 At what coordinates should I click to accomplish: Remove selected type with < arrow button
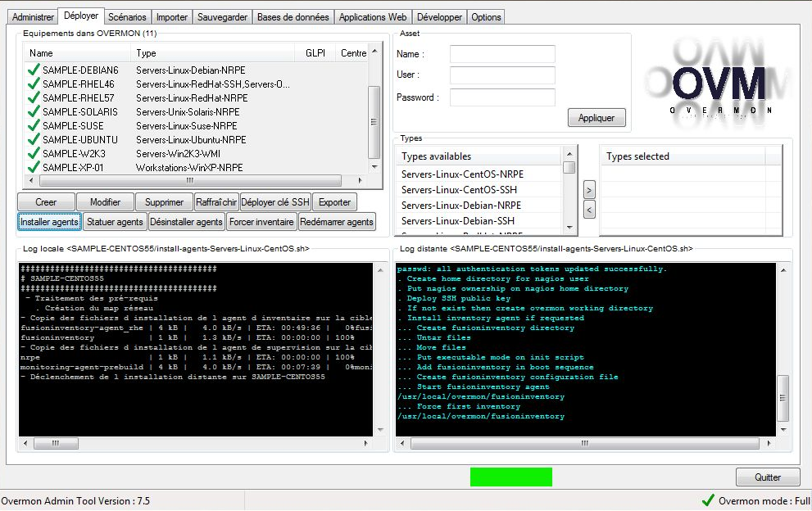tap(589, 209)
